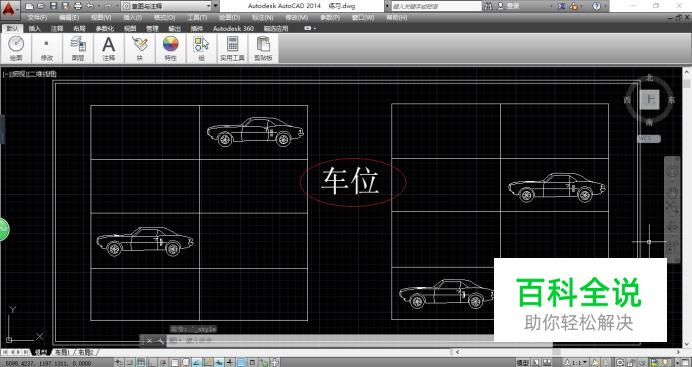
Task: Toggle Snap Mode in the status bar
Action: (x=130, y=363)
